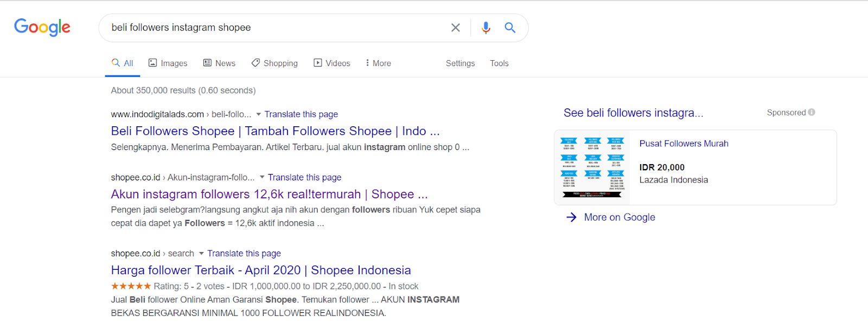Open the Videos tab
Viewport: 868px width, 330px height.
[332, 63]
